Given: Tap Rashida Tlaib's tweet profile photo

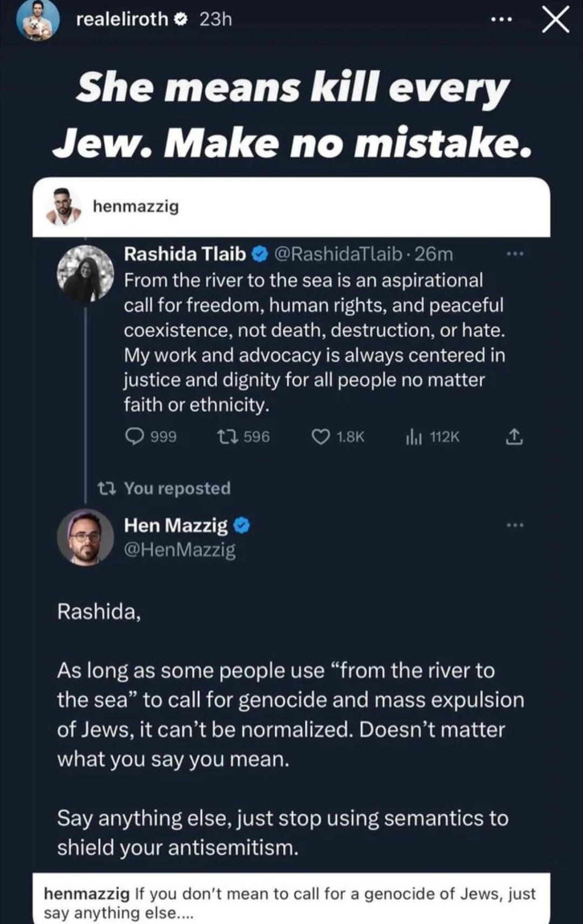Looking at the screenshot, I should (86, 273).
